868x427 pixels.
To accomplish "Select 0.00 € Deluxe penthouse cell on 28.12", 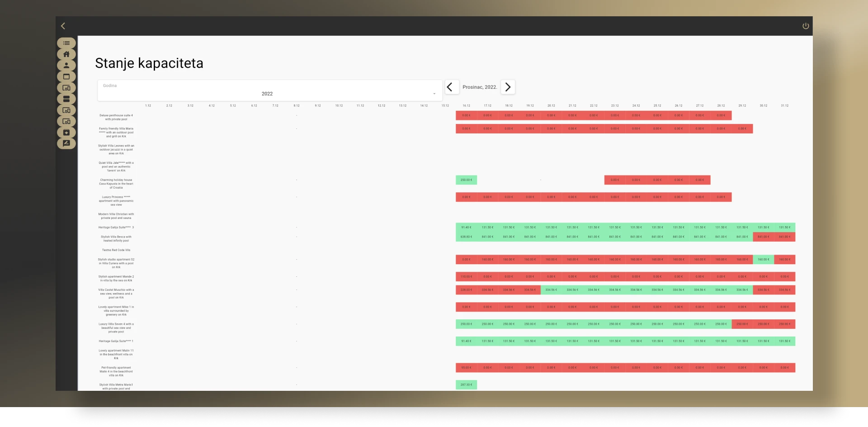I will 721,115.
